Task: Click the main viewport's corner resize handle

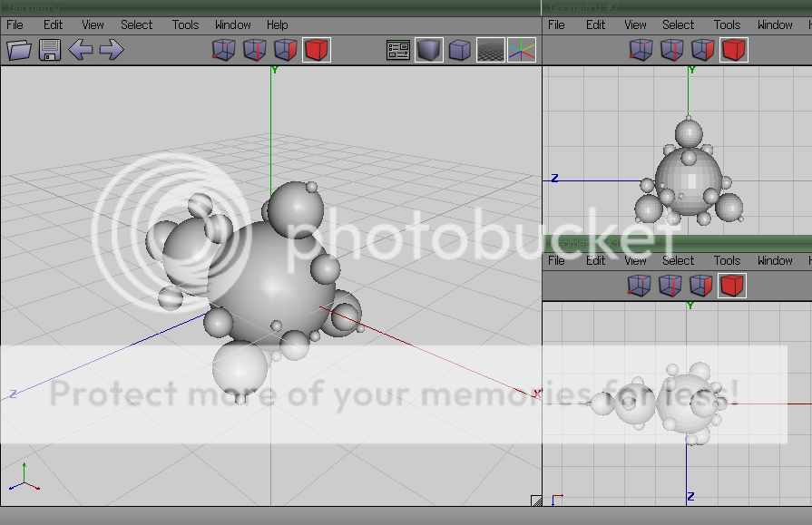Action: point(536,501)
